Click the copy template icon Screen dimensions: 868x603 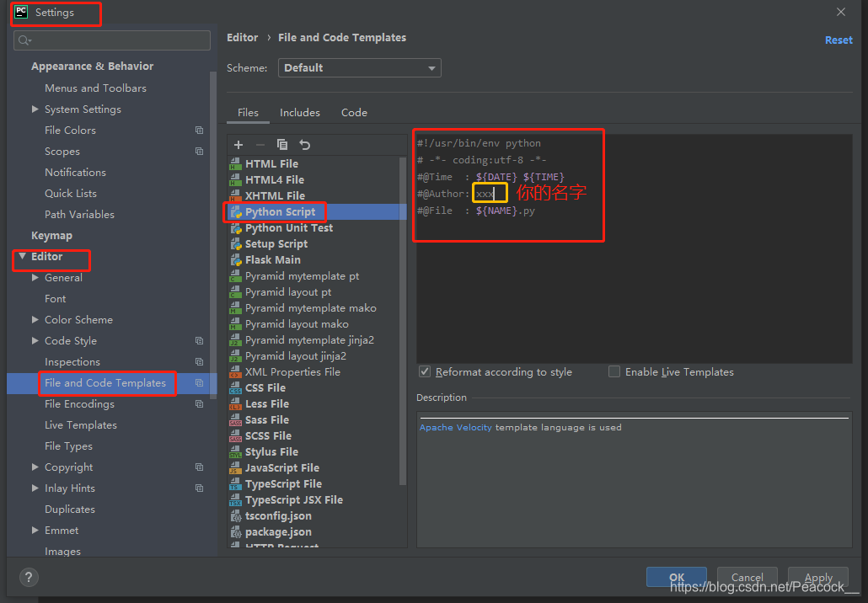(282, 145)
